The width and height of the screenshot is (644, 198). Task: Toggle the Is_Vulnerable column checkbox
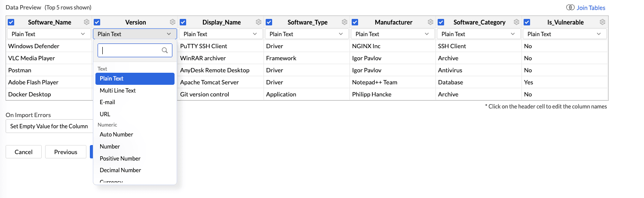coord(527,22)
